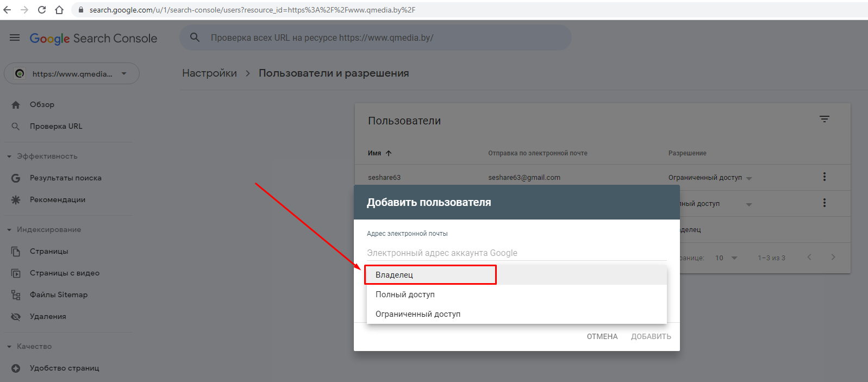This screenshot has height=382, width=868.
Task: Open Результаты поиска
Action: 66,178
